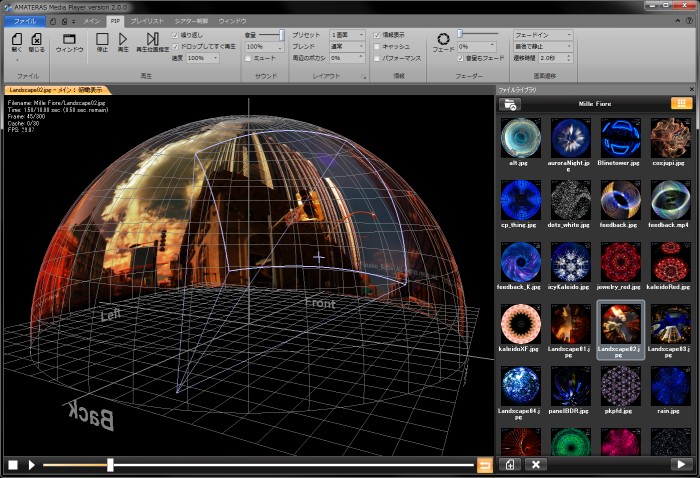This screenshot has height=478, width=700.
Task: Toggle the orange grid view button
Action: [x=681, y=104]
